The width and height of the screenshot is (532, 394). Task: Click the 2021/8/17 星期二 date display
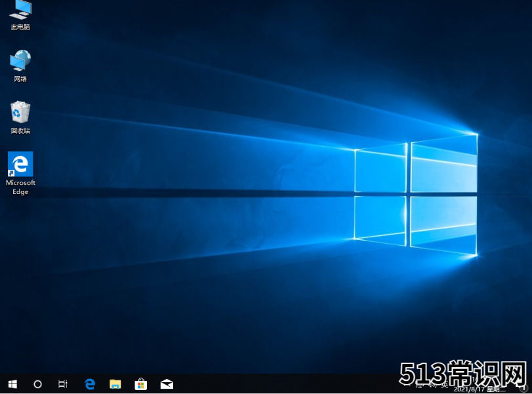480,389
